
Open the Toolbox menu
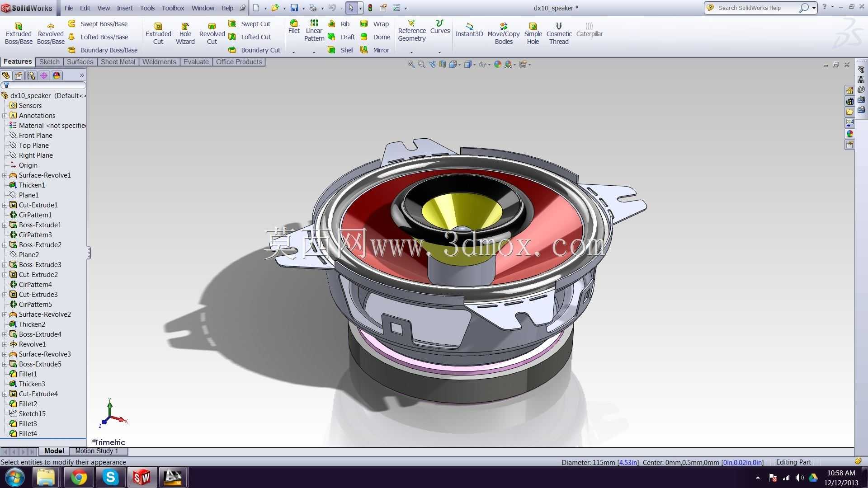point(173,8)
